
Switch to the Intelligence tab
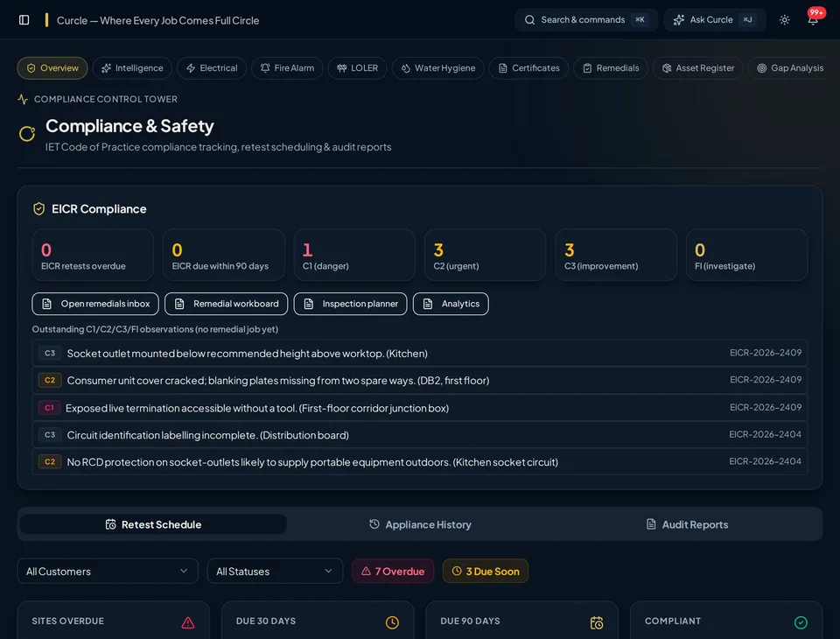(132, 68)
